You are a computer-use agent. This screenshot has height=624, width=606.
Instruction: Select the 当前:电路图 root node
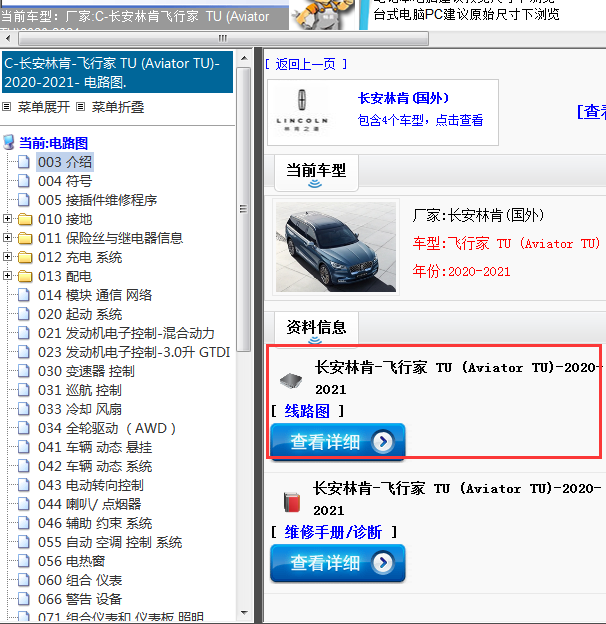(x=53, y=143)
